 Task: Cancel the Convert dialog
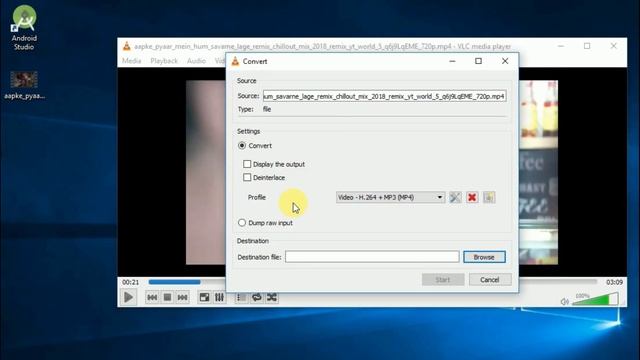(x=490, y=280)
